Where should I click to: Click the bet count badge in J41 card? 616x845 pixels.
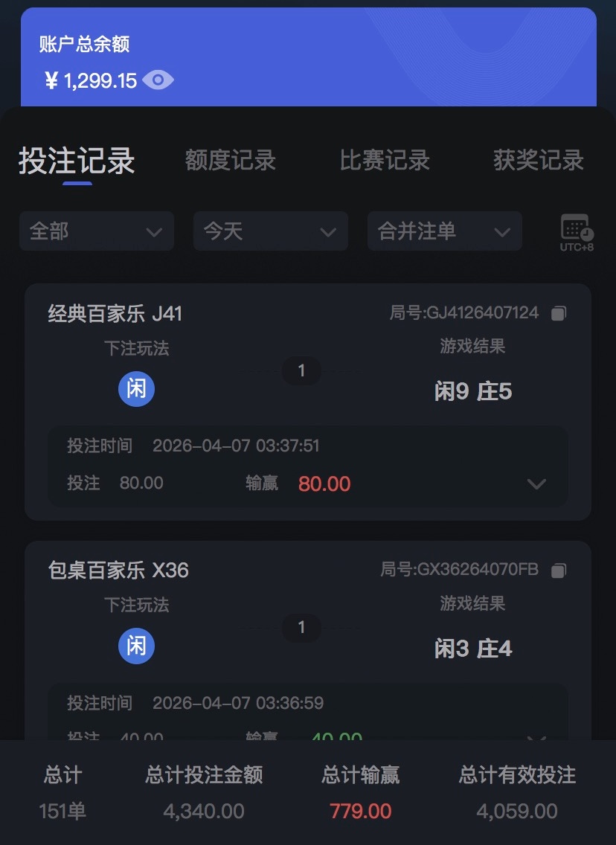301,370
